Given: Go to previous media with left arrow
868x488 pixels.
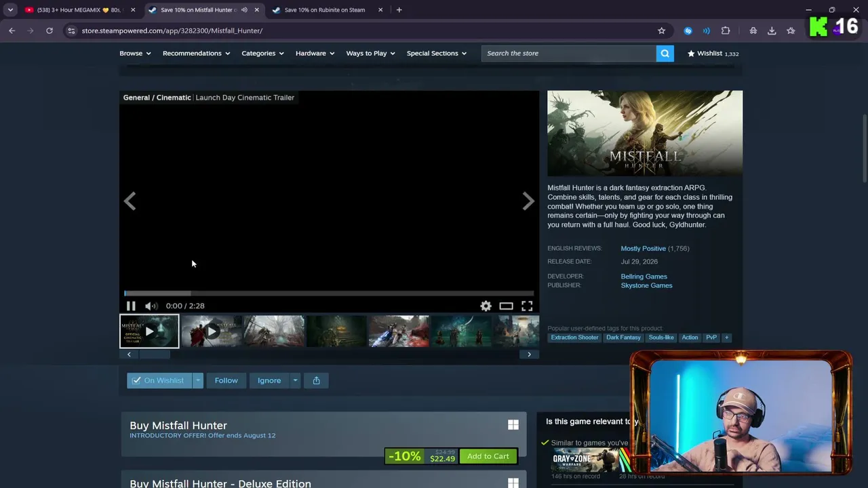Looking at the screenshot, I should (130, 201).
